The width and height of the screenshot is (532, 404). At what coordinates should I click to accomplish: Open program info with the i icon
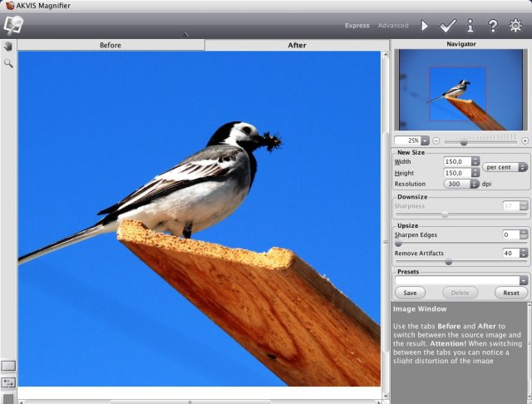[x=470, y=26]
